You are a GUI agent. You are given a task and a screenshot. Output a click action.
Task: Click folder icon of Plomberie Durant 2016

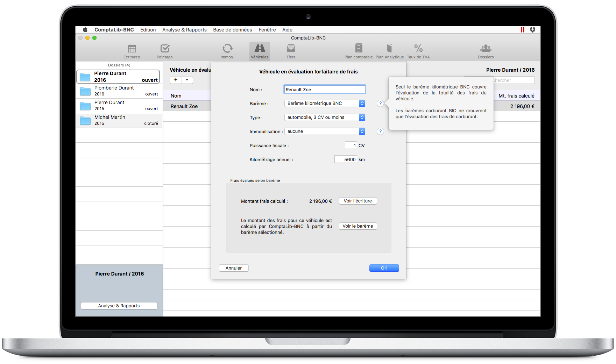point(85,91)
